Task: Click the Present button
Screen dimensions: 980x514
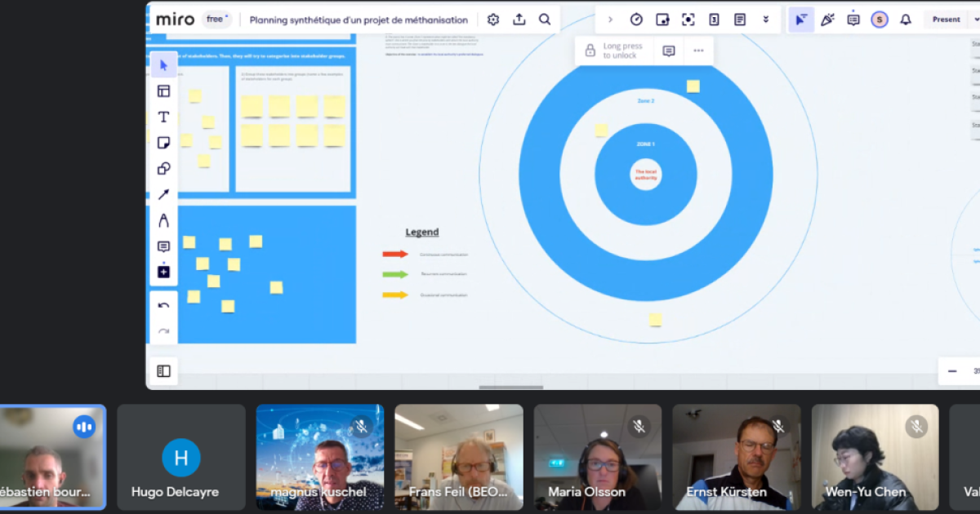Action: coord(947,20)
